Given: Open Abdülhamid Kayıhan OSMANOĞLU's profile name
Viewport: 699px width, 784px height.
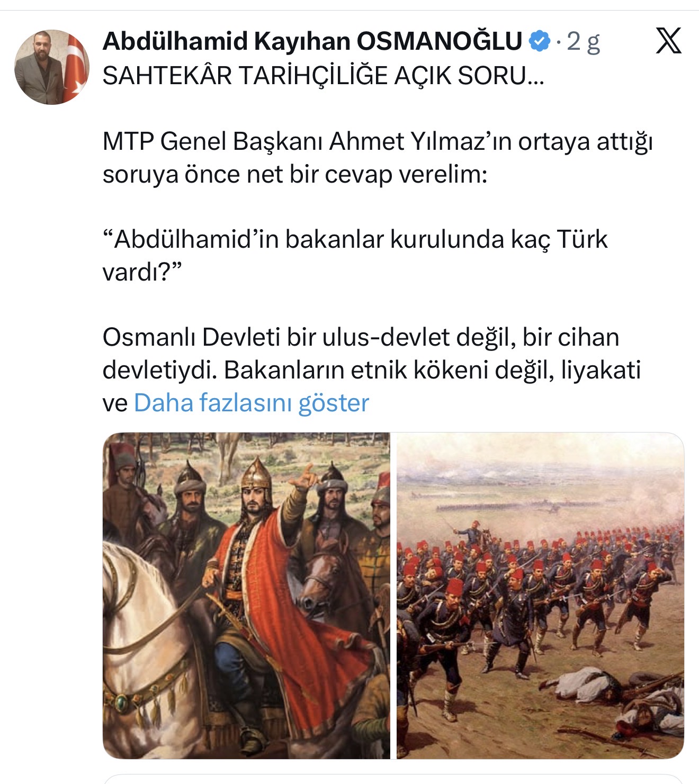Looking at the screenshot, I should (x=312, y=41).
